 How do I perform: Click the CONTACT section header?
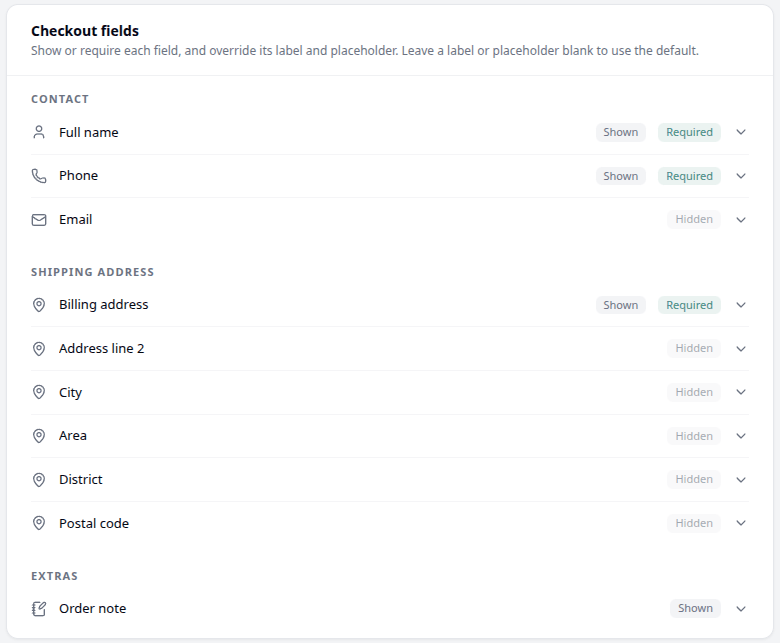click(60, 99)
